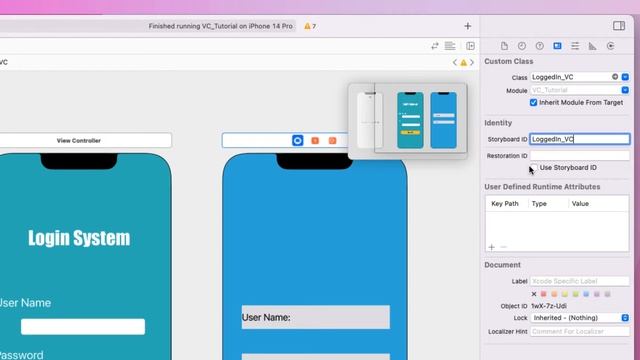Choose the green label color
Image resolution: width=640 pixels, height=360 pixels.
[576, 294]
